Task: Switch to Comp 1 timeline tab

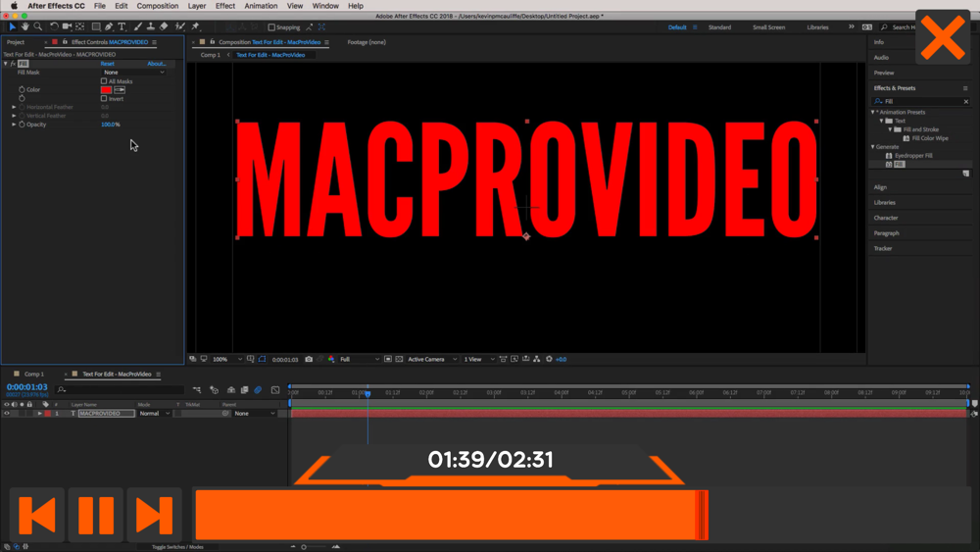Action: point(33,374)
